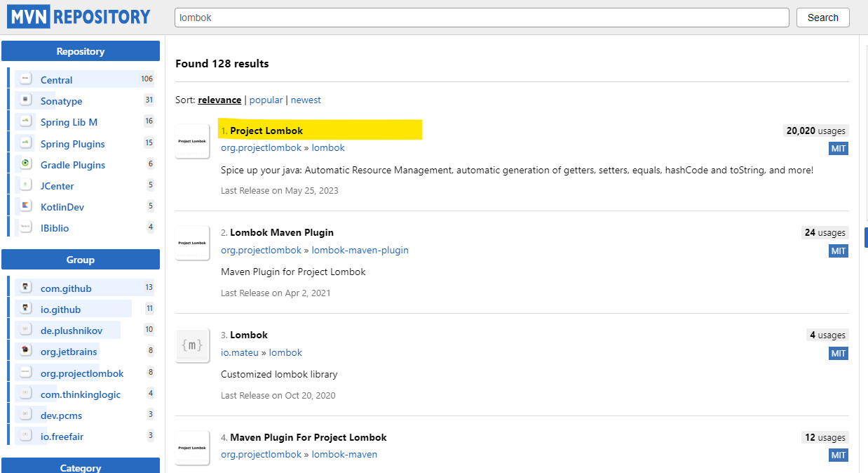Sort results by newest

[306, 100]
